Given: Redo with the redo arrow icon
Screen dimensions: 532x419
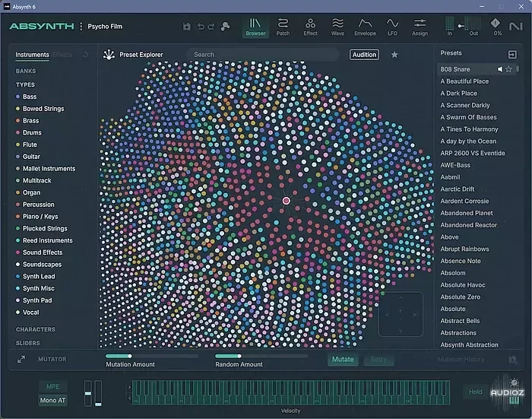Looking at the screenshot, I should point(211,27).
